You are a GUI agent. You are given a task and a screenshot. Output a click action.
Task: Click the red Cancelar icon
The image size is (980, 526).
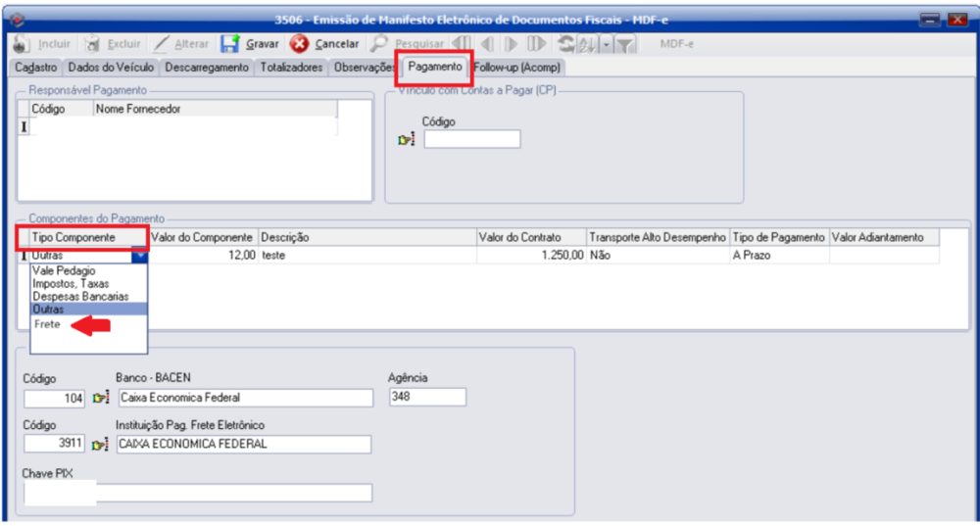pyautogui.click(x=299, y=44)
